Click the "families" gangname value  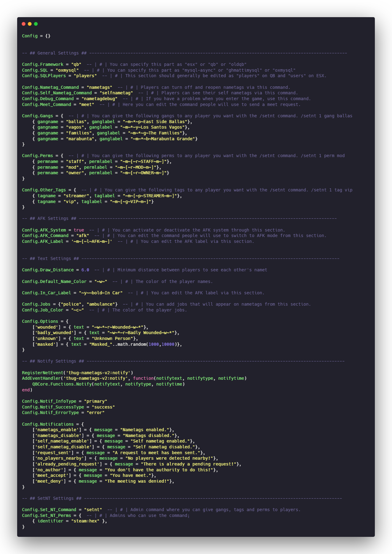(79, 133)
